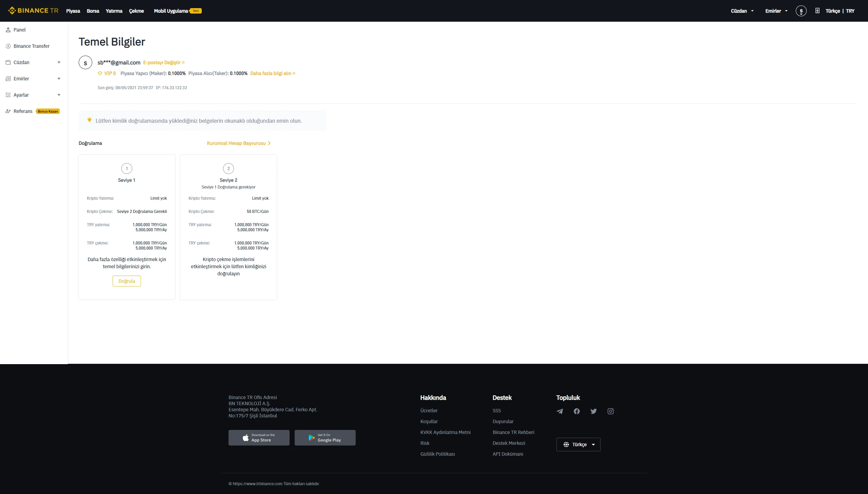
Task: Click the Seviye 1 step number circle
Action: coord(127,168)
